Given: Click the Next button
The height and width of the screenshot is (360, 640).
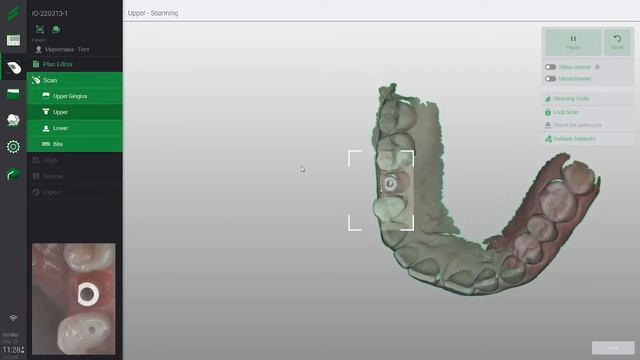Looking at the screenshot, I should [x=613, y=348].
